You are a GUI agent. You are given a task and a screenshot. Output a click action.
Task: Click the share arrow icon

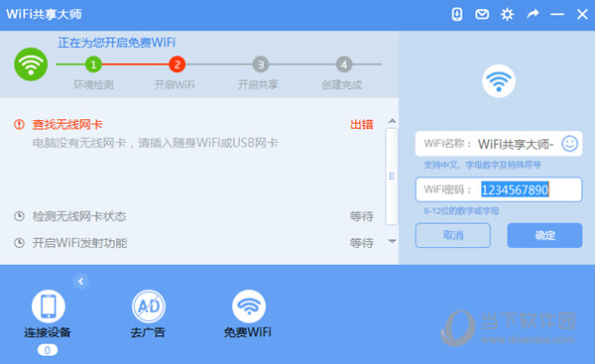533,15
